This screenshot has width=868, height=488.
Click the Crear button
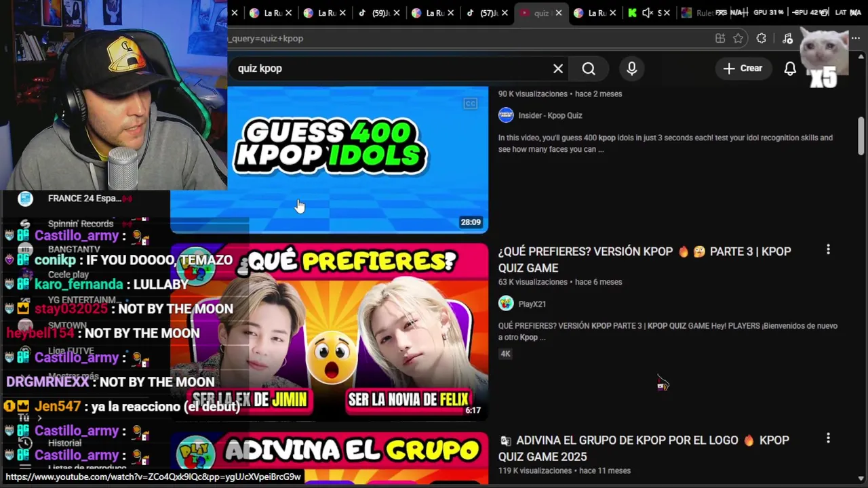pyautogui.click(x=743, y=68)
